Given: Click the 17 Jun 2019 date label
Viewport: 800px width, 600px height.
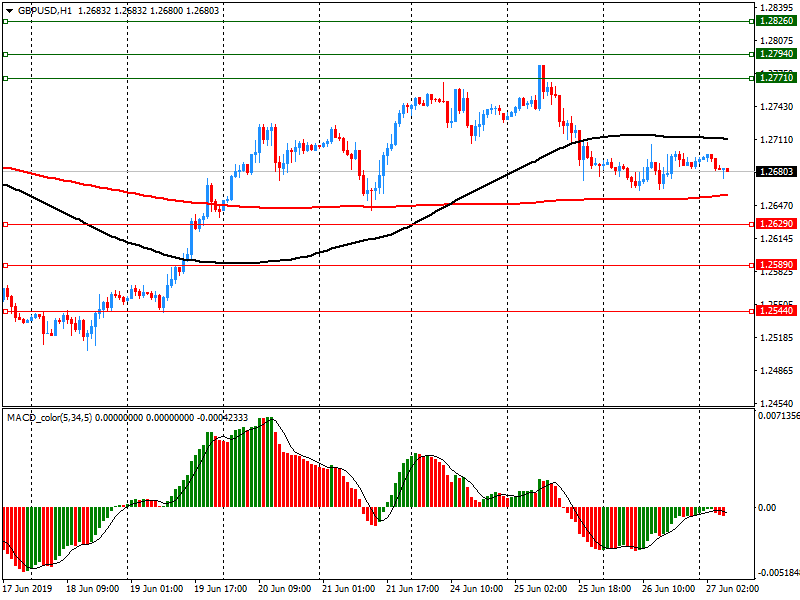Looking at the screenshot, I should click(28, 588).
